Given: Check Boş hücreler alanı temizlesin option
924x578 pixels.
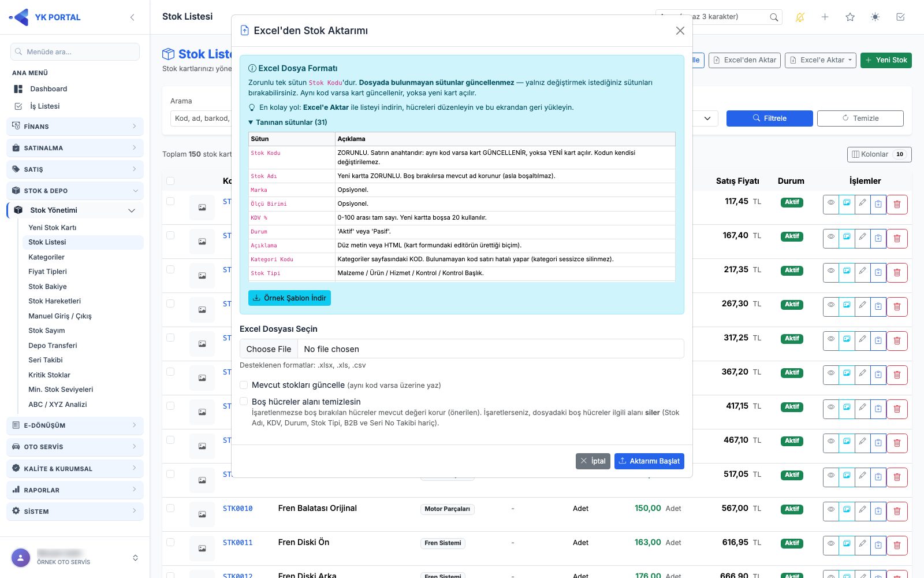Looking at the screenshot, I should coord(244,401).
